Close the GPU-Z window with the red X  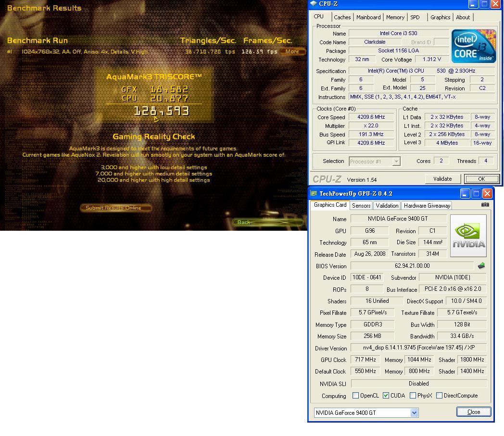(487, 193)
